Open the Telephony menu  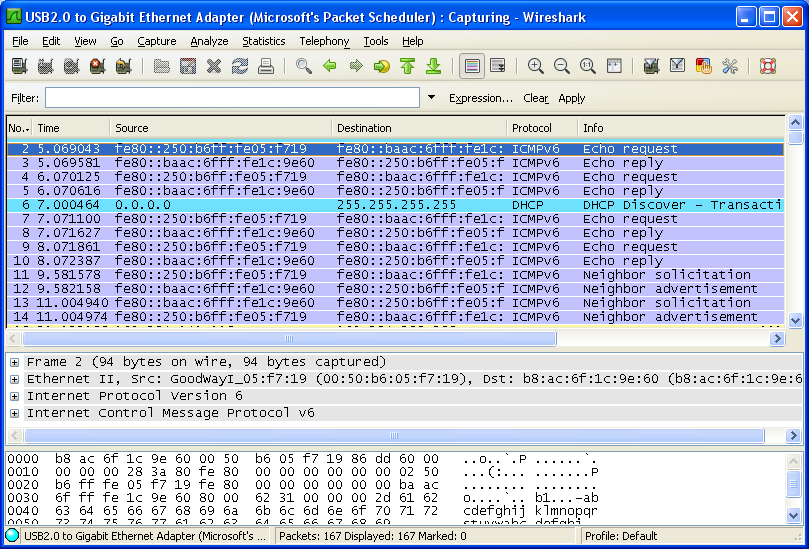coord(324,41)
